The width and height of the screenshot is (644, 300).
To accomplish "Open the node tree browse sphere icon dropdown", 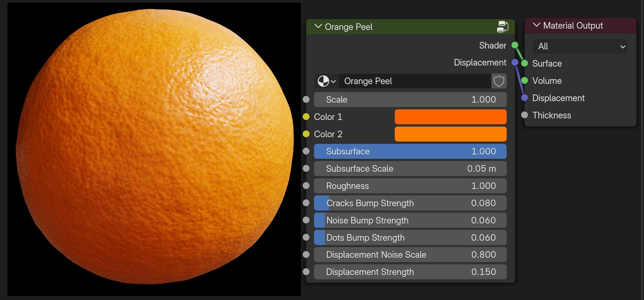I will click(326, 81).
